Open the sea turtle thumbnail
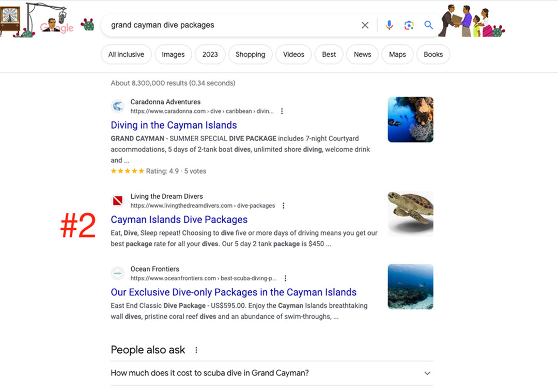The height and width of the screenshot is (392, 558). pyautogui.click(x=410, y=214)
